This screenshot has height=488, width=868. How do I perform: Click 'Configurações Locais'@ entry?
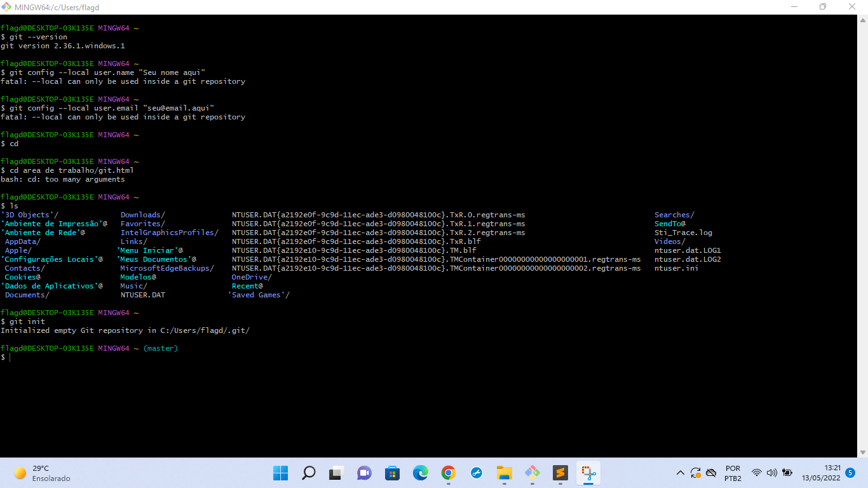(x=52, y=259)
